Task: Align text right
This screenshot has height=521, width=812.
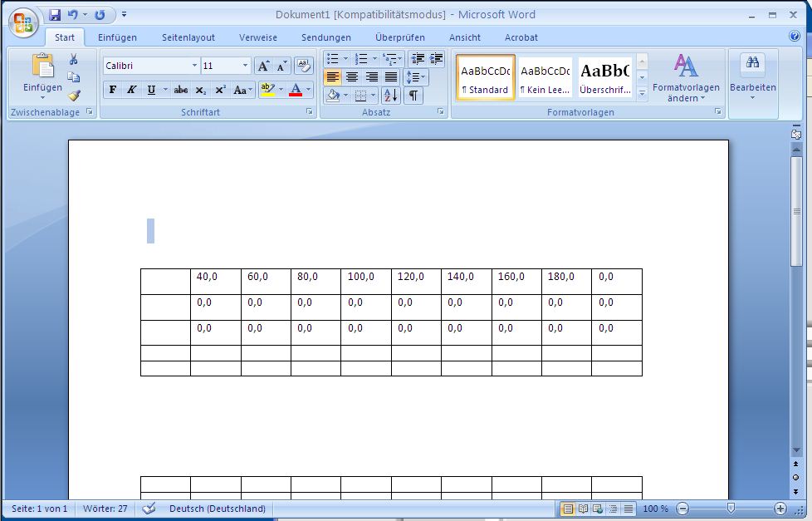Action: tap(371, 77)
